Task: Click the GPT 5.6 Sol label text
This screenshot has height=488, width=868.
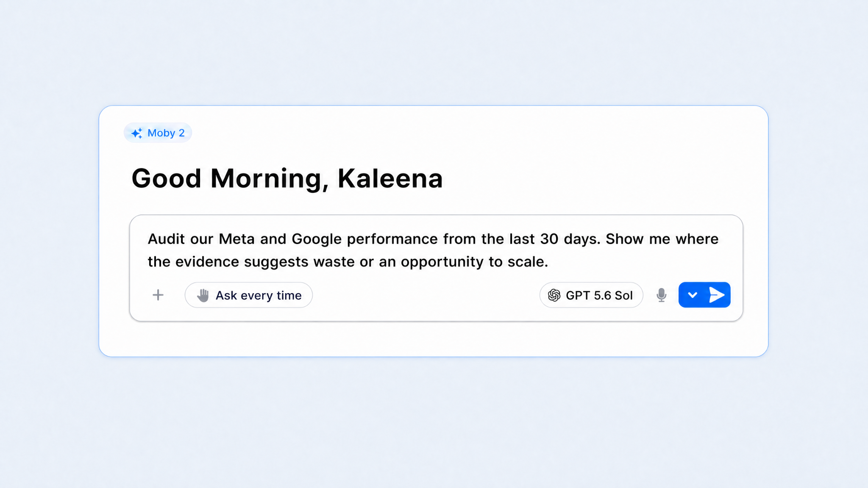Action: tap(599, 295)
